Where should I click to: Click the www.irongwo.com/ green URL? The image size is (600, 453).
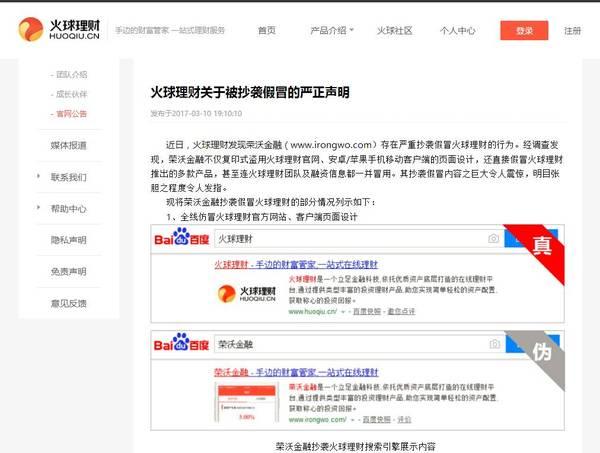pos(317,419)
